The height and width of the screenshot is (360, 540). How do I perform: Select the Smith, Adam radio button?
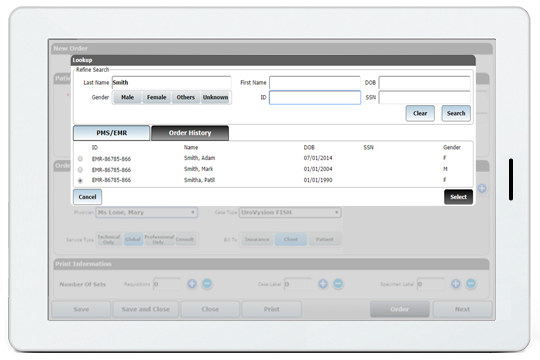(x=80, y=159)
